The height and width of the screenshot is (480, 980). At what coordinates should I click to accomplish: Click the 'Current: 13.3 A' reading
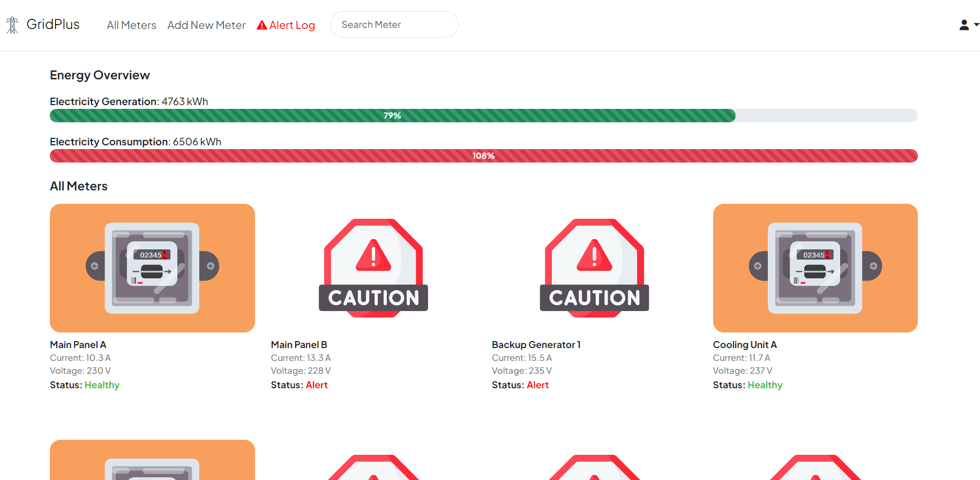tap(301, 358)
